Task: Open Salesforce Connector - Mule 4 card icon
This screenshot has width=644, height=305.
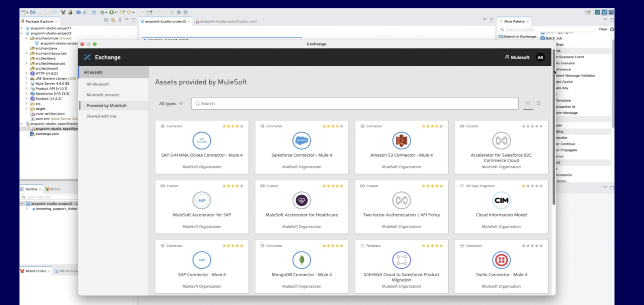Action: 301,141
